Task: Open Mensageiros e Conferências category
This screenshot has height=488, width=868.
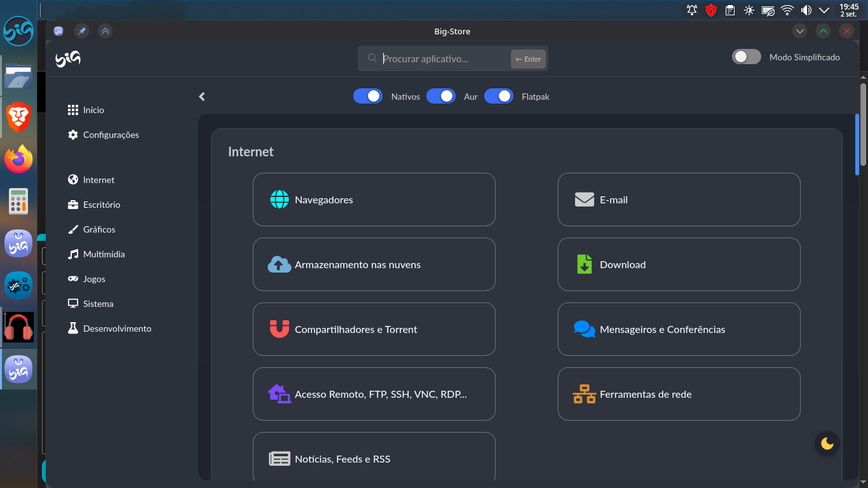Action: (679, 329)
